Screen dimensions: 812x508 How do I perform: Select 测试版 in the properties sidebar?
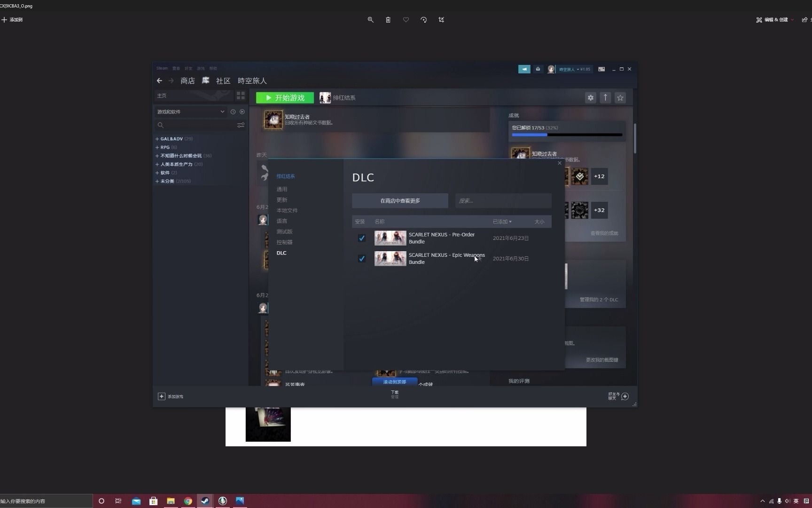coord(284,231)
